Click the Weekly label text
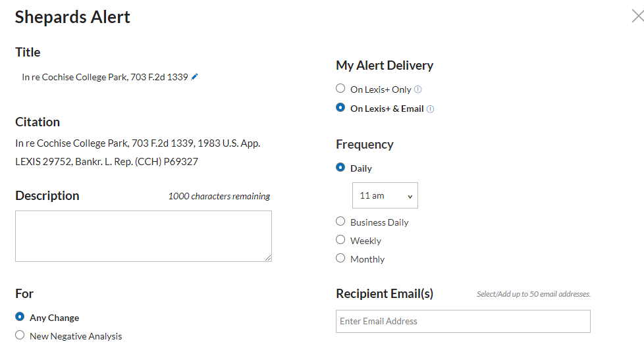Screen dimensions: 644x346 (x=365, y=241)
